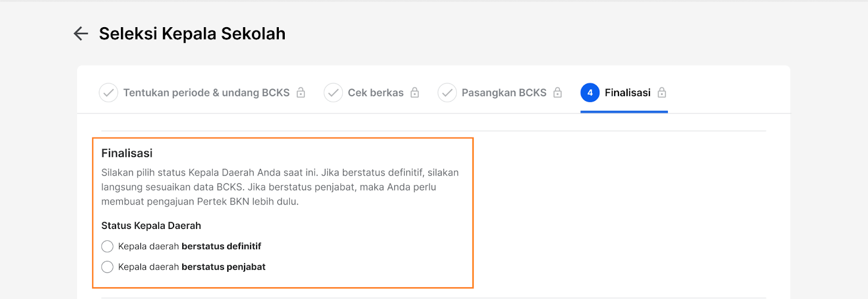Click the lock icon after undang BCKS
The height and width of the screenshot is (299, 868).
pyautogui.click(x=301, y=93)
